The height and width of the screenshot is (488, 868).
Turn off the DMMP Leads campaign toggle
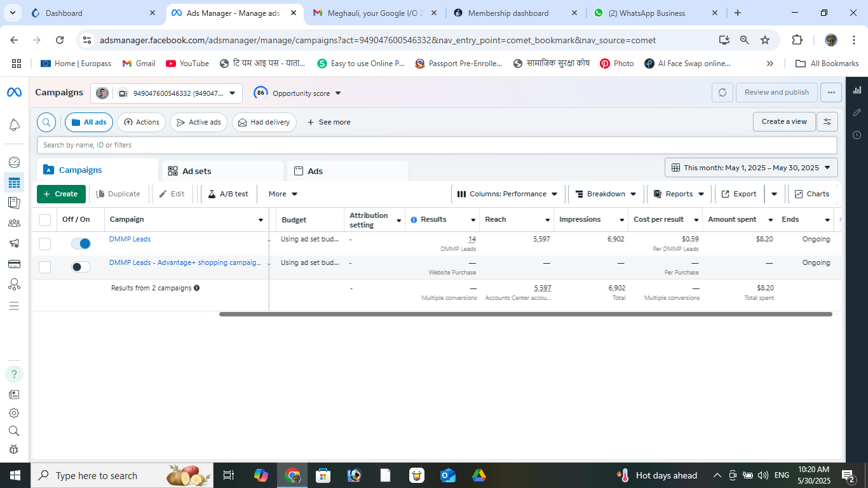[81, 243]
